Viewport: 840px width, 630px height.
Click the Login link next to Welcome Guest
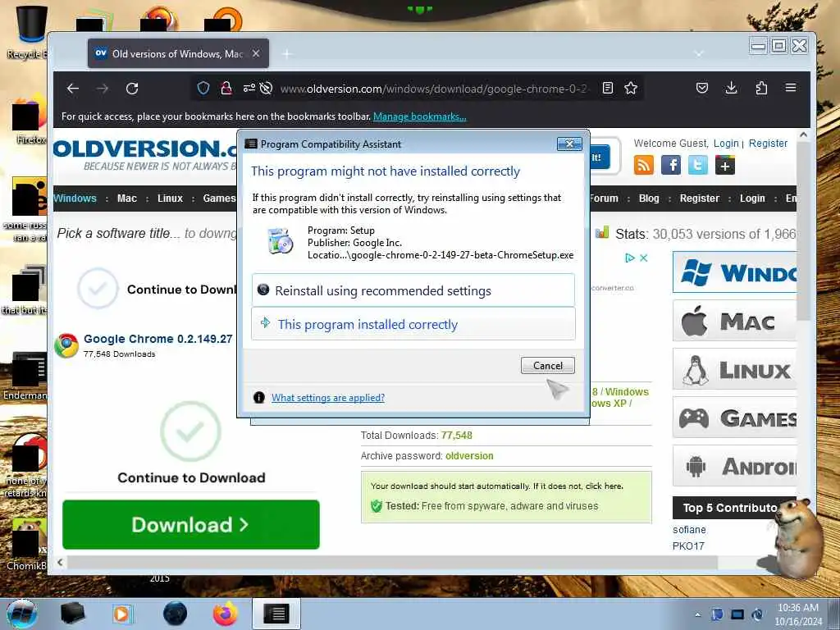[x=726, y=143]
